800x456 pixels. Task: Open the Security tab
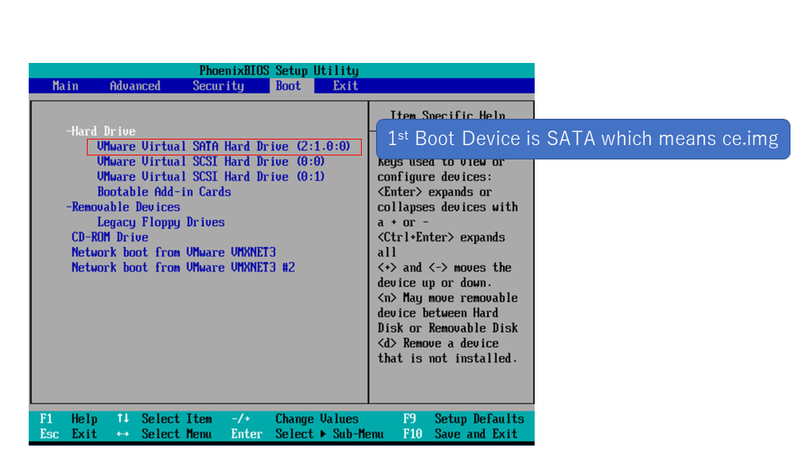(218, 86)
